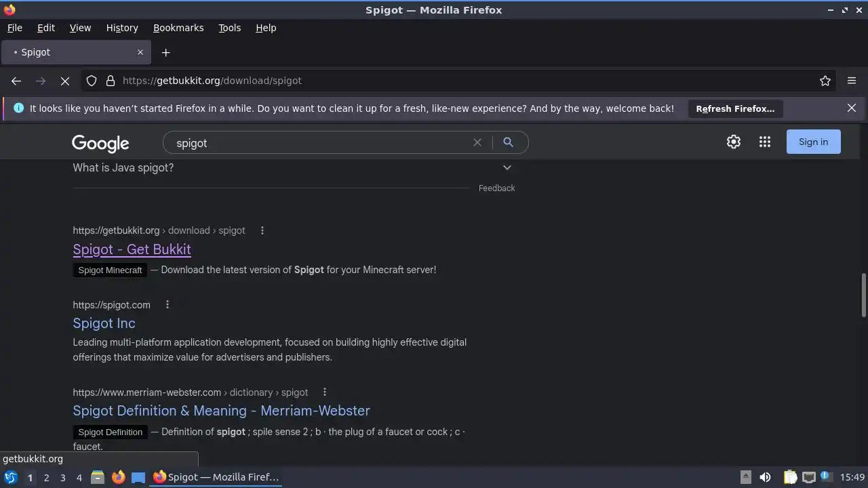The height and width of the screenshot is (488, 868).
Task: Activate Spigot — Mozilla Firefox taskbar entry
Action: 216,477
